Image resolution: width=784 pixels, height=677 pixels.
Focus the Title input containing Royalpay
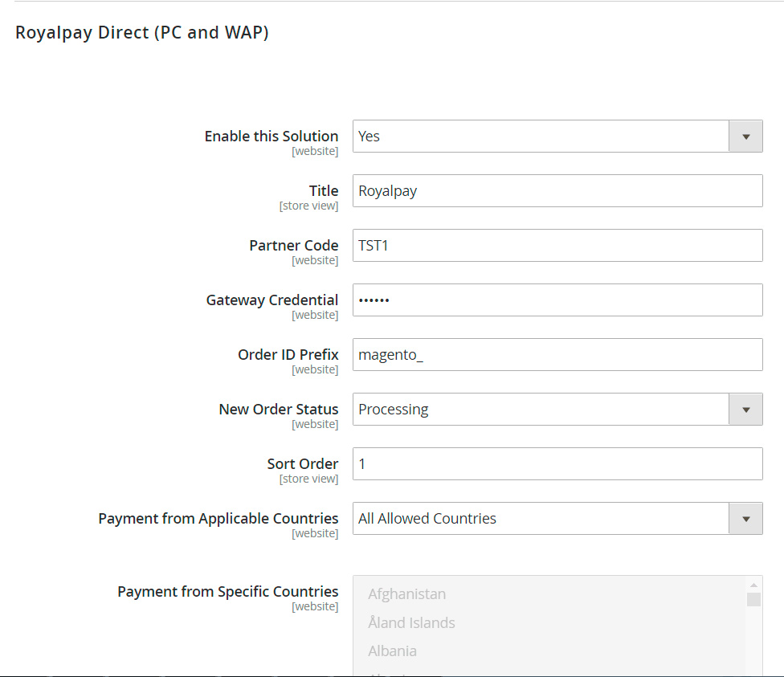557,190
